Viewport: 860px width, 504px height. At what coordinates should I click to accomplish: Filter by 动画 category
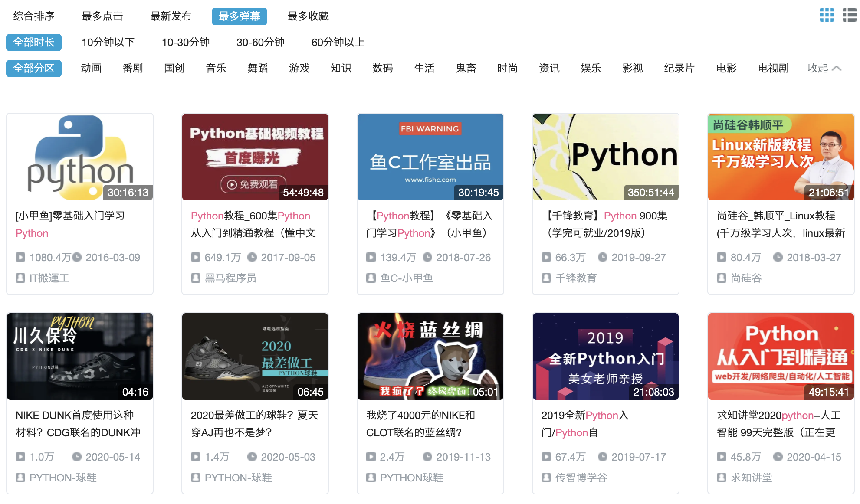click(x=91, y=68)
